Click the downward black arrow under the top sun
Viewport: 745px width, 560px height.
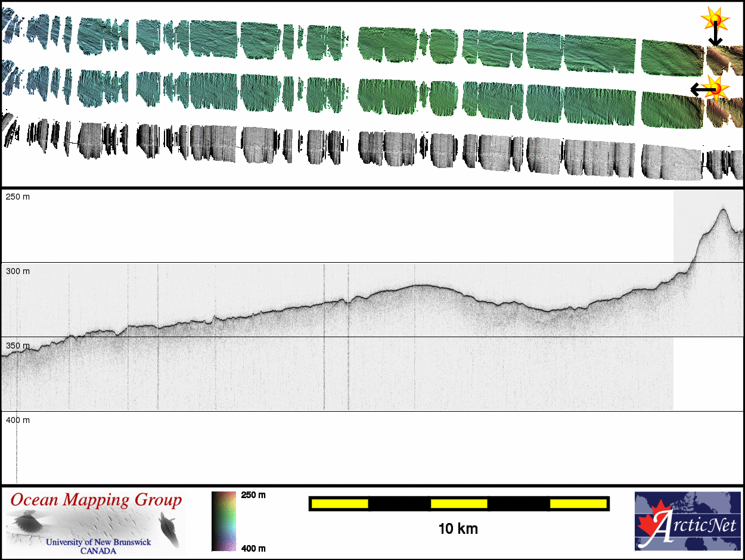(x=715, y=37)
